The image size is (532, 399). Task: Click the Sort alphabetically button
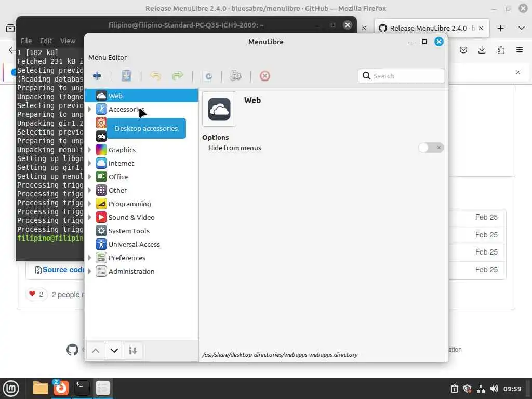coord(132,351)
